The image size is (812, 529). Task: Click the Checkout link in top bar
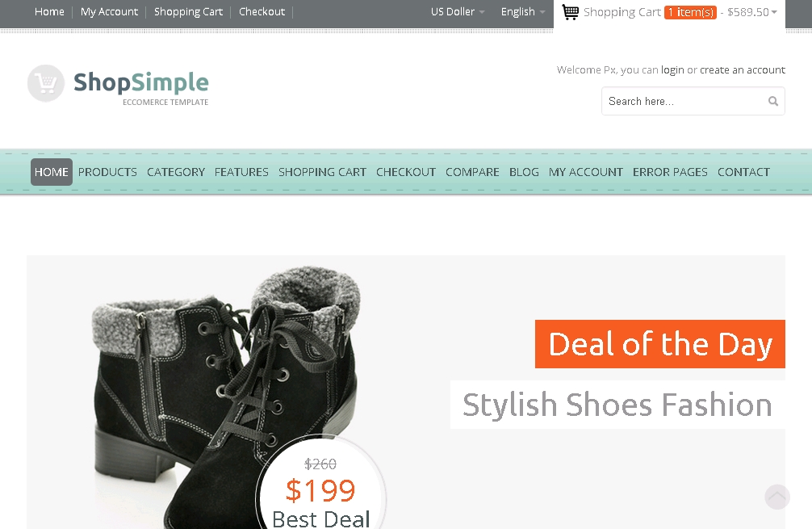tap(262, 12)
